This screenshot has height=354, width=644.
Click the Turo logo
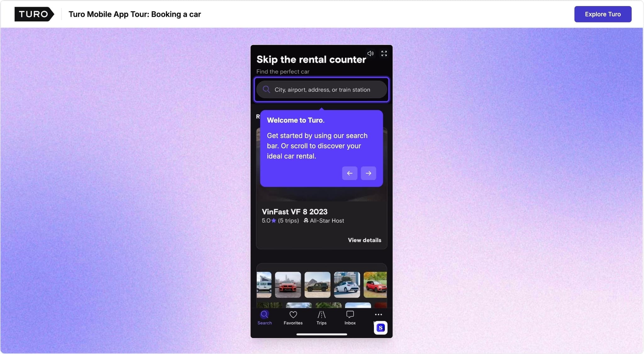coord(34,14)
